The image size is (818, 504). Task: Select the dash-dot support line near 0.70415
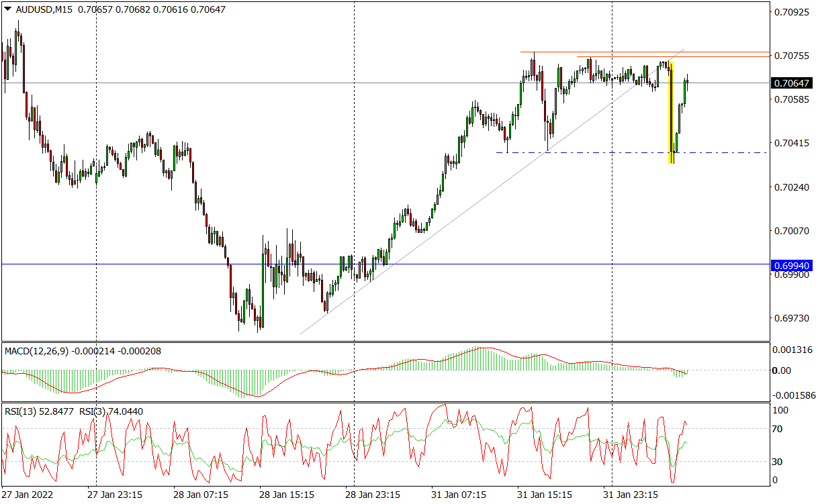[631, 153]
